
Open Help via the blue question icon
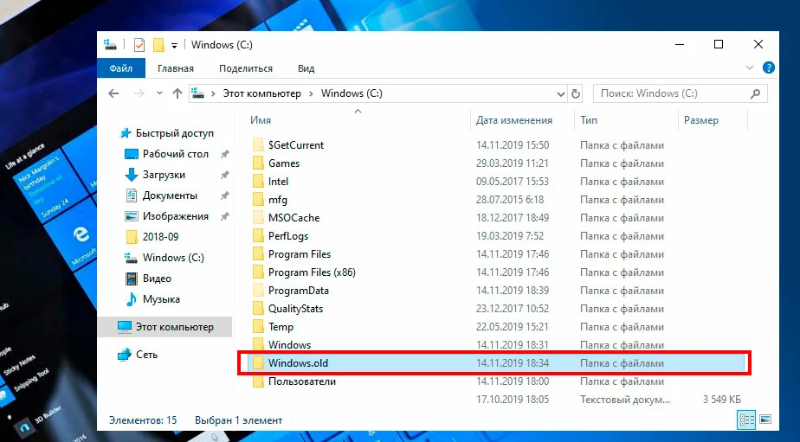[768, 67]
